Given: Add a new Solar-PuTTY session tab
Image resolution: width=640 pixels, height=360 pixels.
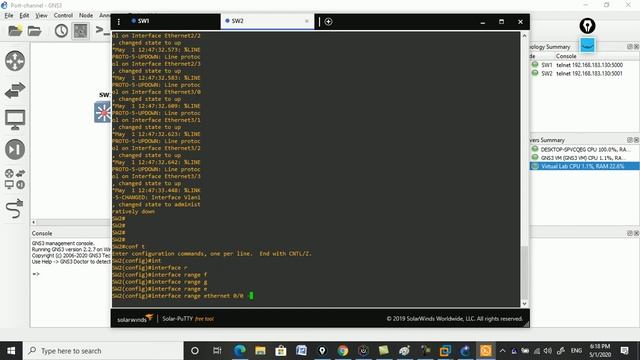Looking at the screenshot, I should (x=328, y=22).
